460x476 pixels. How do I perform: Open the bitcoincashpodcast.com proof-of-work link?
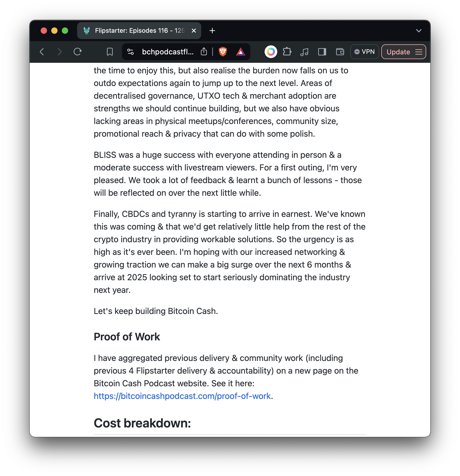click(x=182, y=396)
